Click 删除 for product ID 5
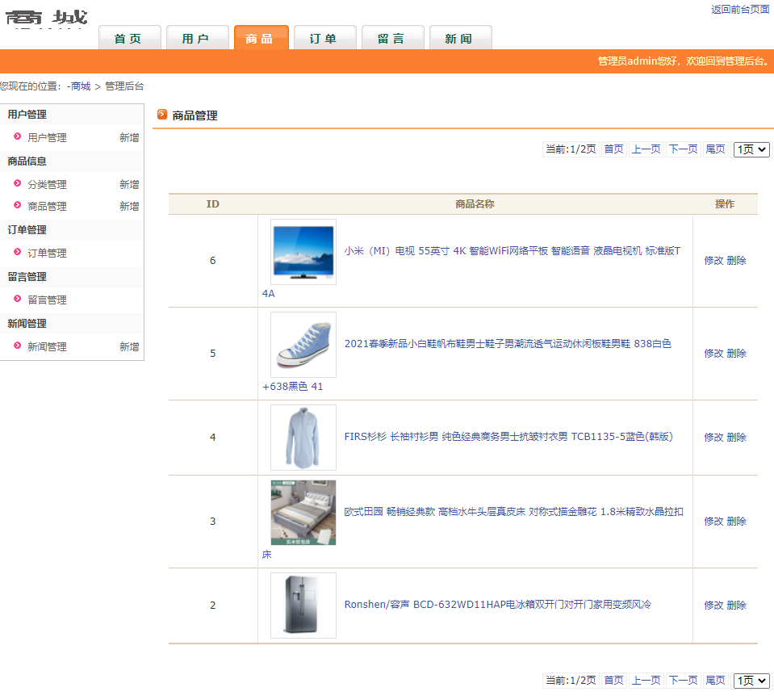774x700 pixels. pos(737,354)
